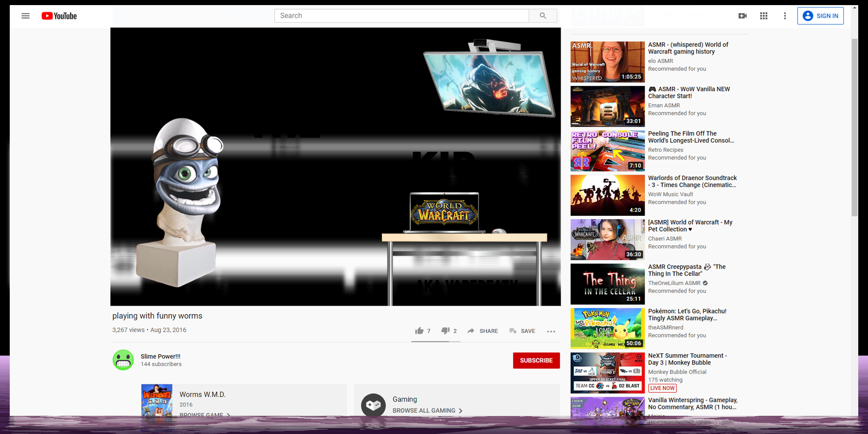Open Chaeri ASMR channel name
This screenshot has height=434, width=868.
[665, 239]
